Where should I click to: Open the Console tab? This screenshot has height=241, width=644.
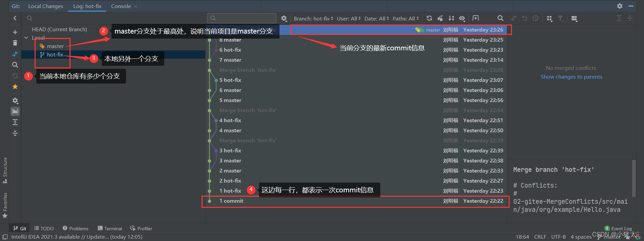[121, 6]
